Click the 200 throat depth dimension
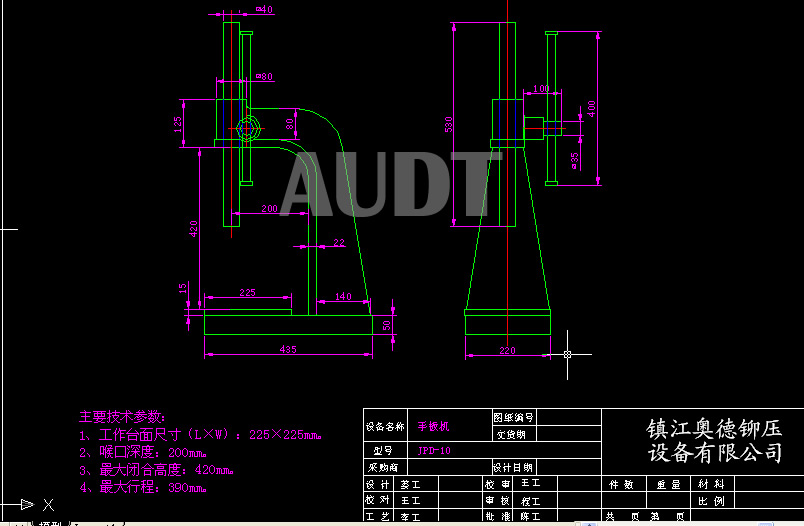 pyautogui.click(x=269, y=209)
